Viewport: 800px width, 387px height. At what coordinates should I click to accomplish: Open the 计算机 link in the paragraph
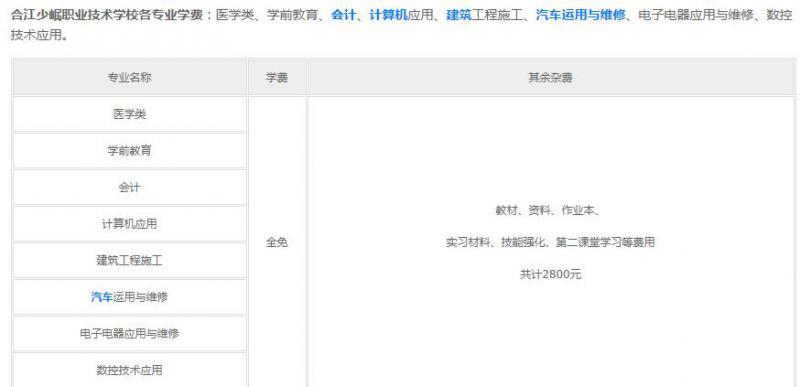tap(388, 15)
